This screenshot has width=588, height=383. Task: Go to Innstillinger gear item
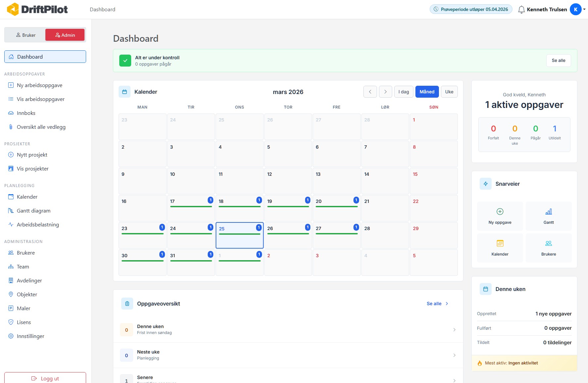30,336
